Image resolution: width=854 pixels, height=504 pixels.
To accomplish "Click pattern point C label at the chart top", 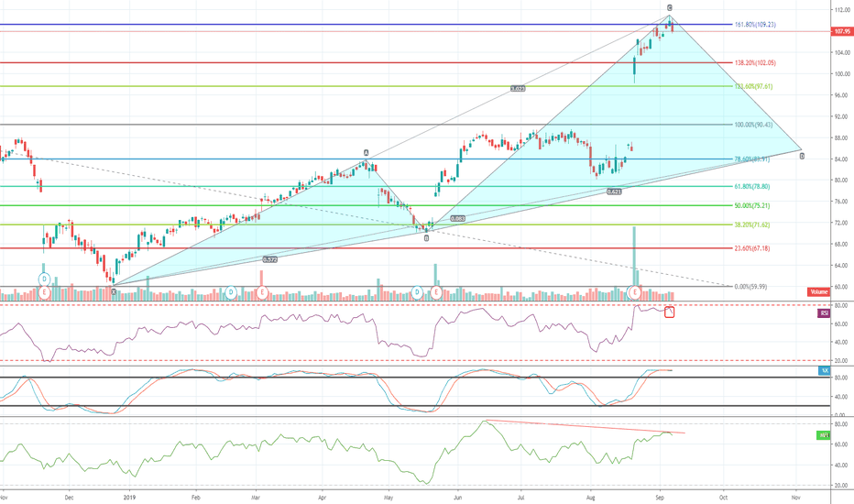I will [670, 7].
